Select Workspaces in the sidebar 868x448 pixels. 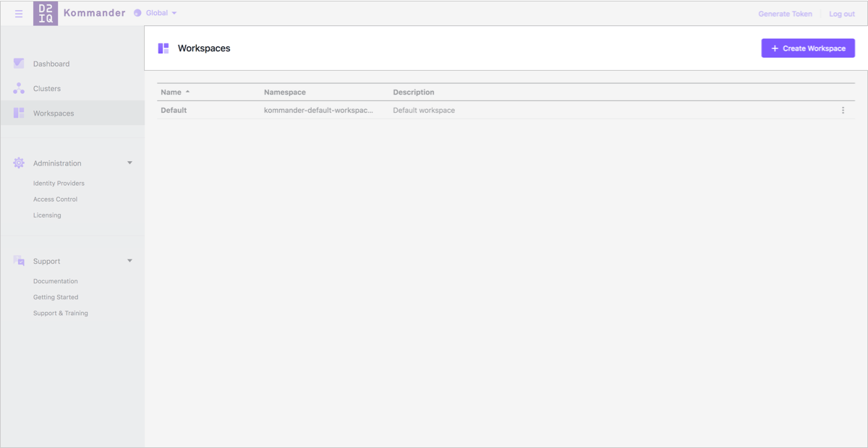54,113
